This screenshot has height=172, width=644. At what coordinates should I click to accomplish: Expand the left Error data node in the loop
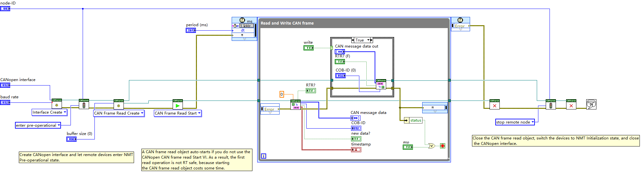pyautogui.click(x=270, y=113)
